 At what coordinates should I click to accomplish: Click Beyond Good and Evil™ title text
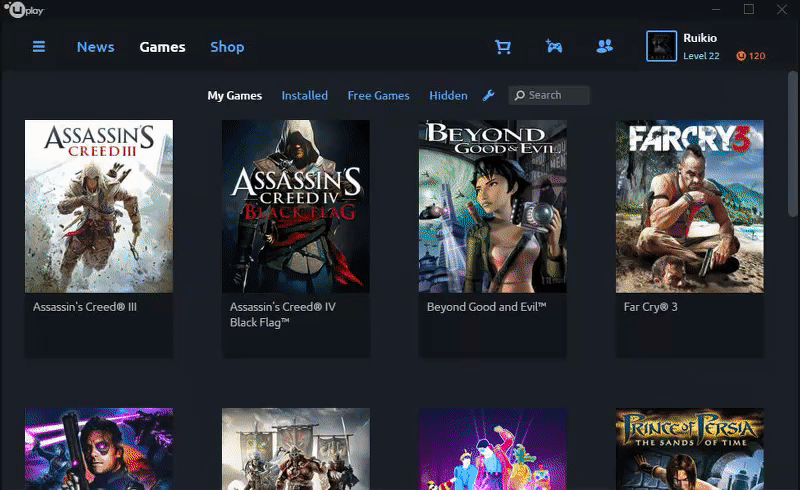[x=486, y=307]
